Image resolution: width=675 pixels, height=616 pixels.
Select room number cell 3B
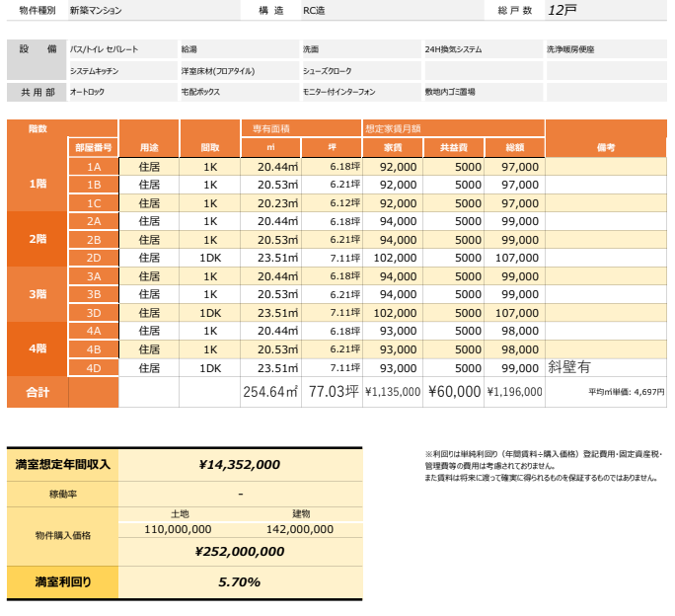[94, 294]
